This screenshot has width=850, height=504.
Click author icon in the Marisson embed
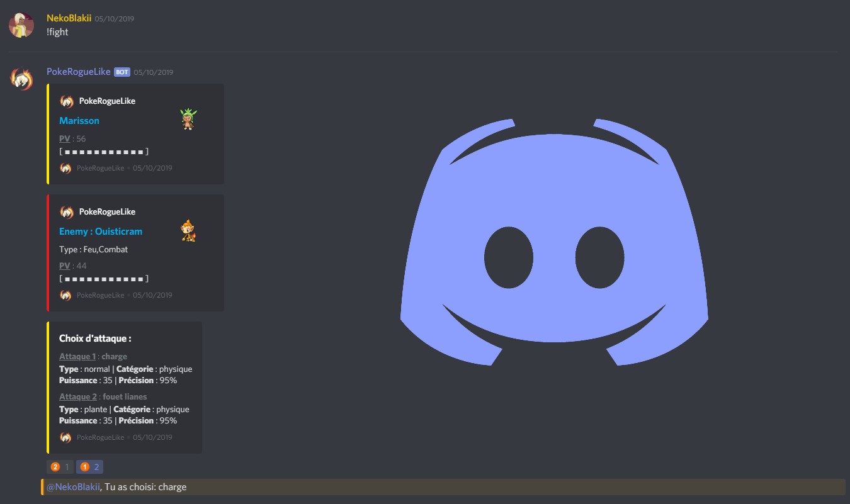[x=66, y=101]
